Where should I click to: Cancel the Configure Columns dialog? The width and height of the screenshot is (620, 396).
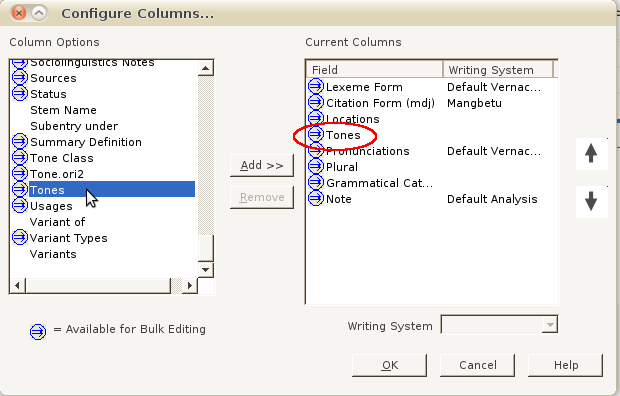point(478,365)
